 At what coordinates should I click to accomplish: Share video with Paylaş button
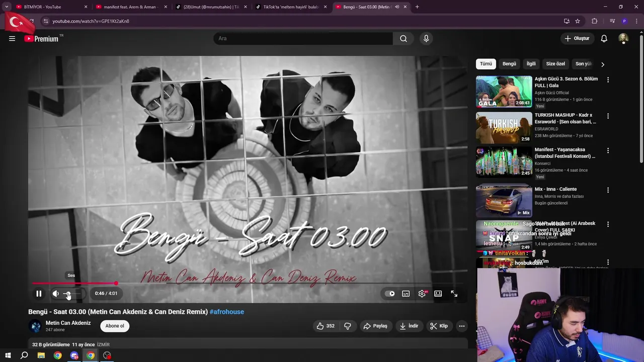(x=375, y=326)
